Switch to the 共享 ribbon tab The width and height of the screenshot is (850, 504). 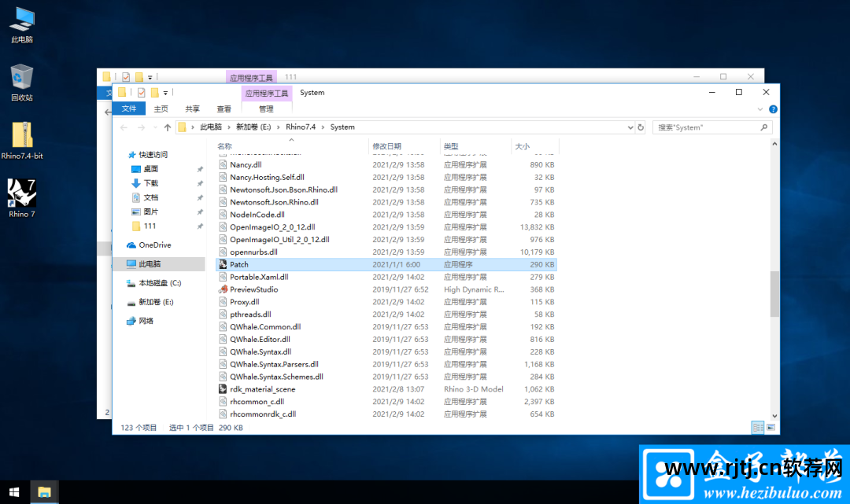[x=193, y=109]
